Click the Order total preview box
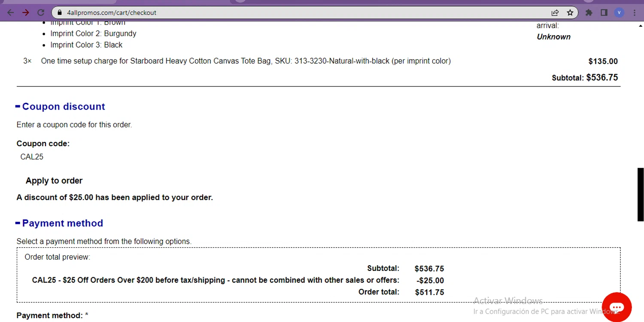 [x=318, y=275]
